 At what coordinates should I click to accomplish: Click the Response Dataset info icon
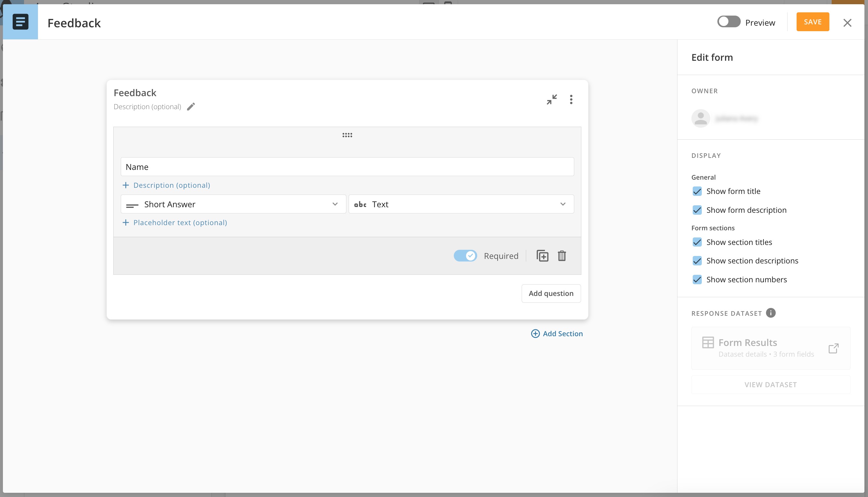771,313
